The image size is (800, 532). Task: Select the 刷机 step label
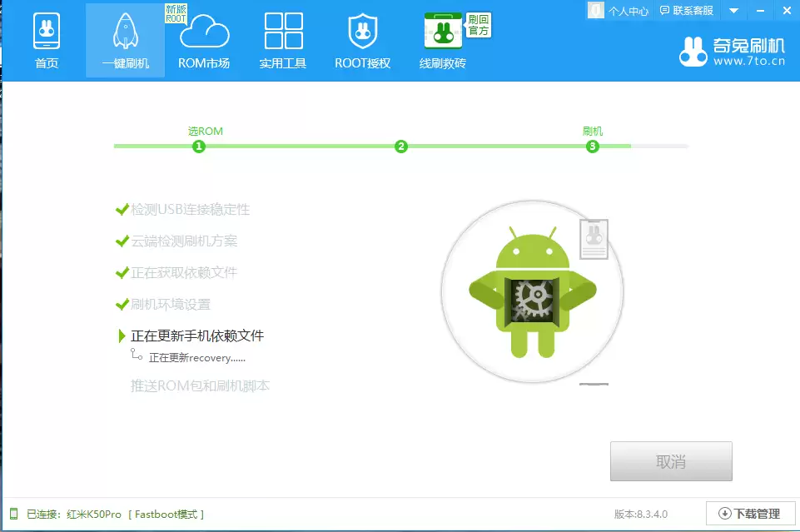coord(594,131)
